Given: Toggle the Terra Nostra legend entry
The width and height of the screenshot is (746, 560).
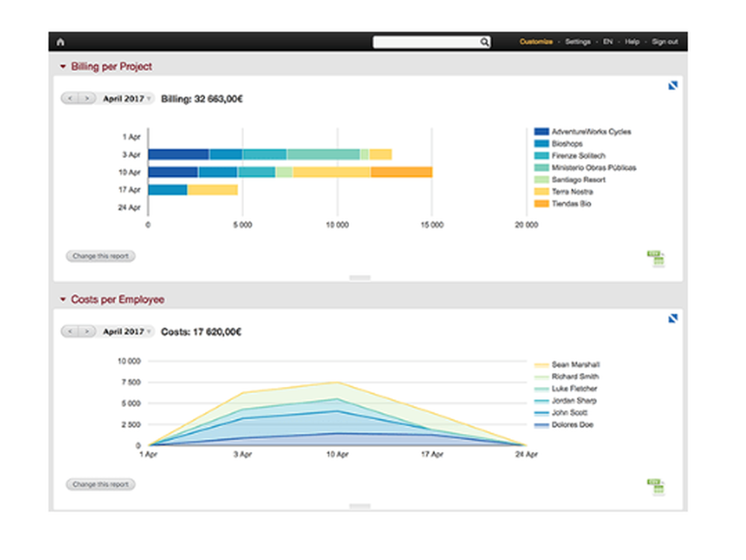Looking at the screenshot, I should [572, 192].
